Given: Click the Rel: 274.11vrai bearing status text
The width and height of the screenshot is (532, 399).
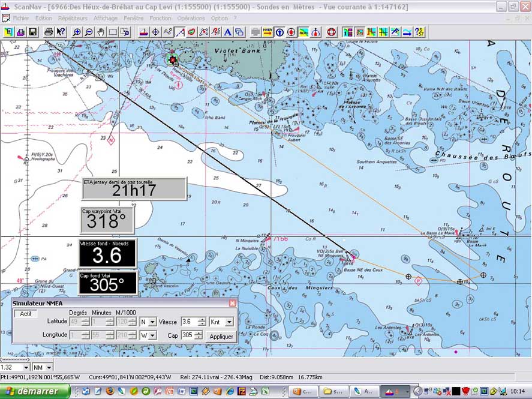Looking at the screenshot, I should [217, 377].
